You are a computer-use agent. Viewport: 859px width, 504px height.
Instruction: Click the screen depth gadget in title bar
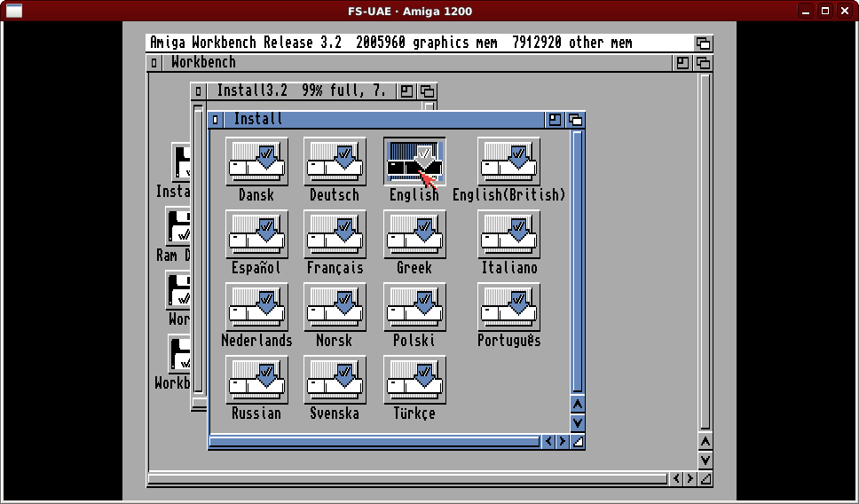pyautogui.click(x=703, y=43)
